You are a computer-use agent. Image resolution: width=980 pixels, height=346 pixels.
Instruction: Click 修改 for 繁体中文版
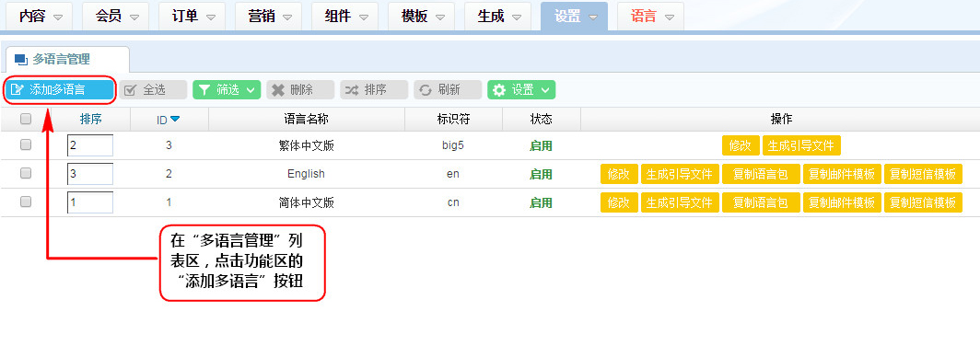pyautogui.click(x=741, y=145)
